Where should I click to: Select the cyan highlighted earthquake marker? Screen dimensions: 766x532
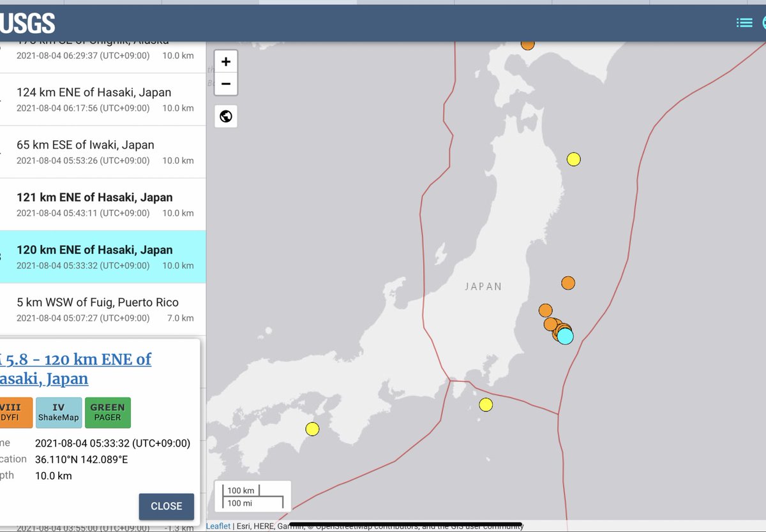click(x=566, y=336)
